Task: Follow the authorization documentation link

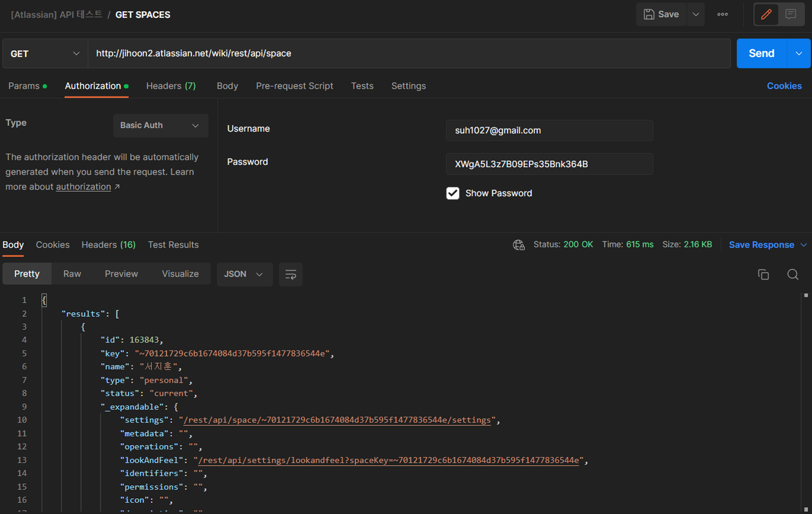Action: 83,187
